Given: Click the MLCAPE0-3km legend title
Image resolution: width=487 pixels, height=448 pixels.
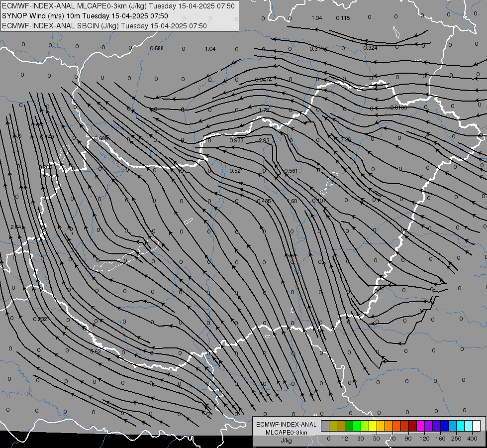Looking at the screenshot, I should [287, 433].
